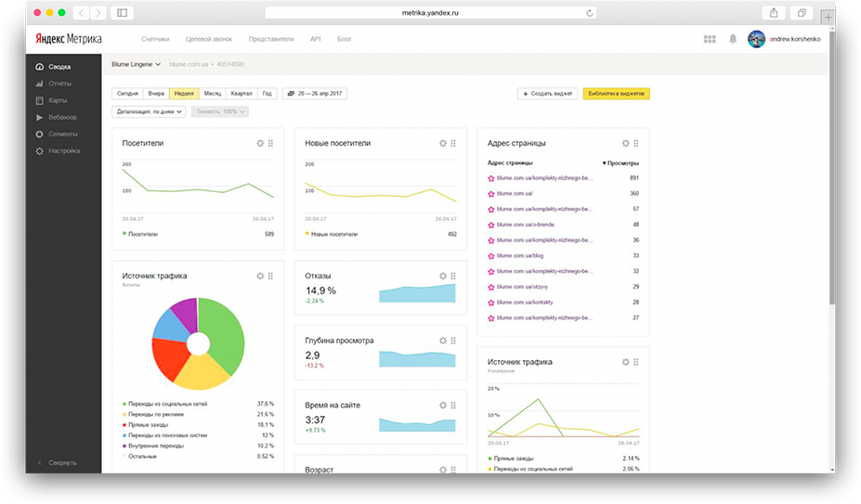Select the Сегодня period toggle

click(127, 94)
